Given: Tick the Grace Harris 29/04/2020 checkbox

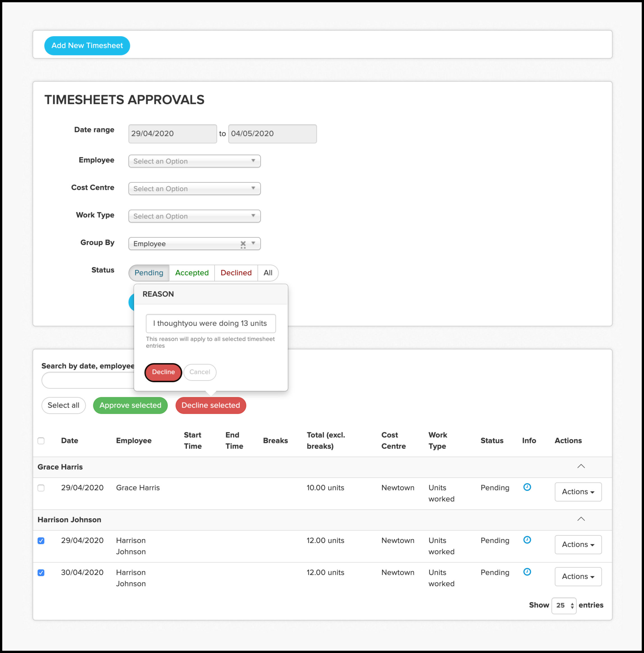Looking at the screenshot, I should (x=41, y=488).
